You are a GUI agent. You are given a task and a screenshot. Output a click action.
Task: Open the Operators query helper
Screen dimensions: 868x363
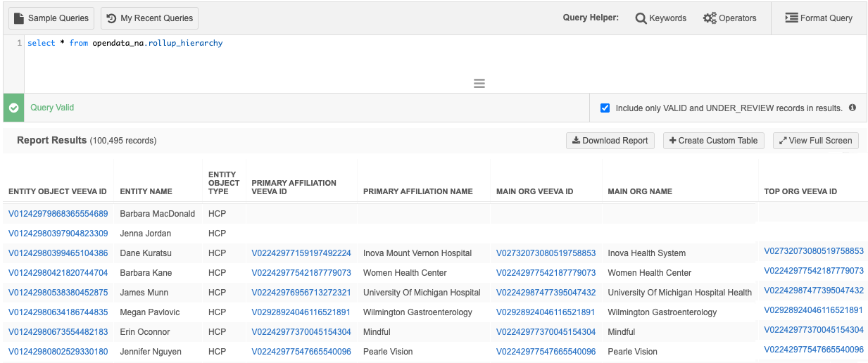(729, 18)
